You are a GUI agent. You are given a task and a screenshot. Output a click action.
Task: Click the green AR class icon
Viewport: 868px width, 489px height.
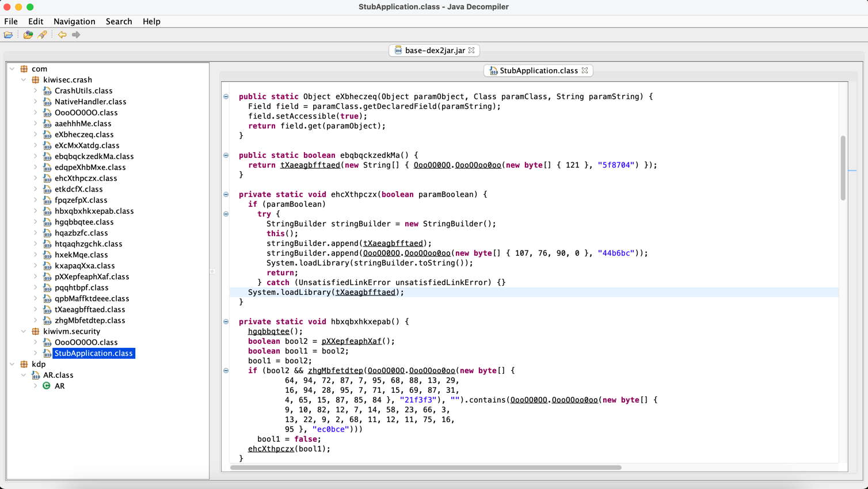[47, 386]
